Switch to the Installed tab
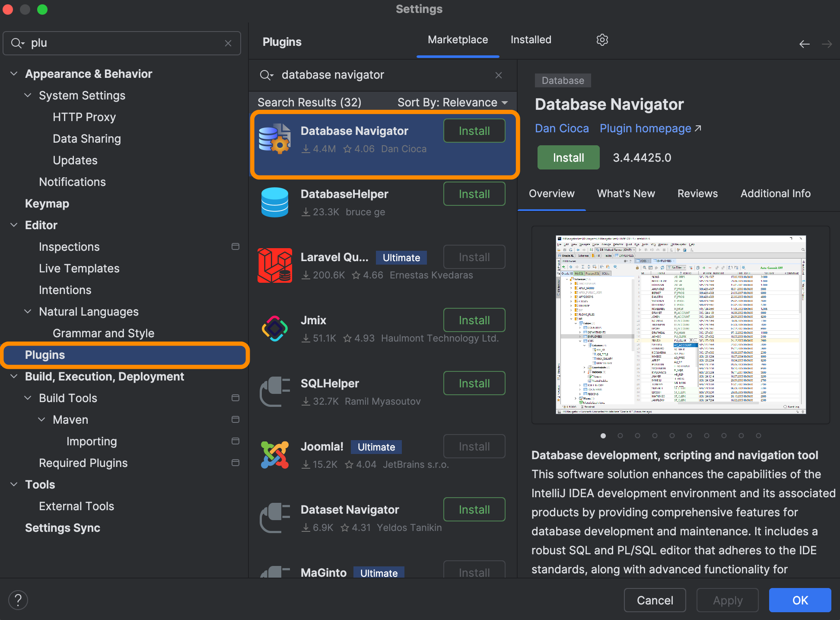 coord(531,40)
